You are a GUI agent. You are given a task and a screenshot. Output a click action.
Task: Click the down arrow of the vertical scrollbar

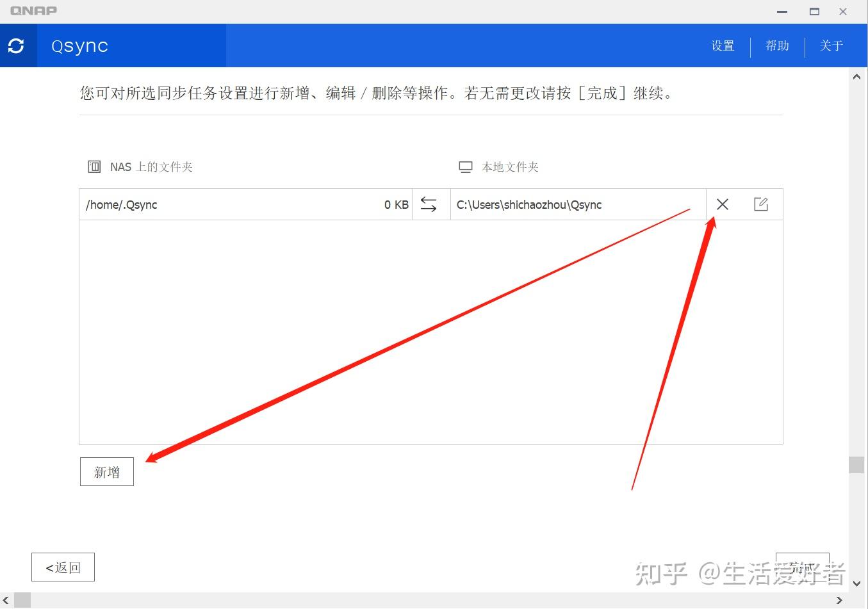[x=857, y=584]
